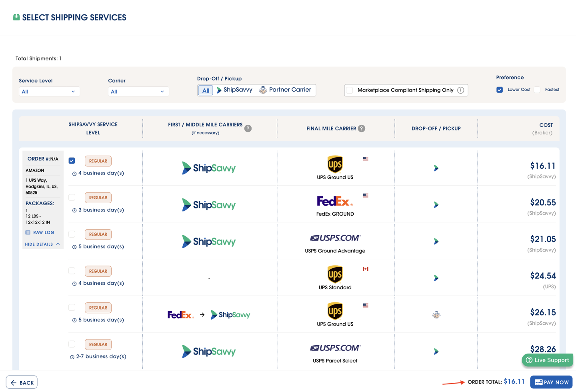Click the clock icon beside 3 business day(s)
The image size is (576, 392).
pyautogui.click(x=74, y=210)
